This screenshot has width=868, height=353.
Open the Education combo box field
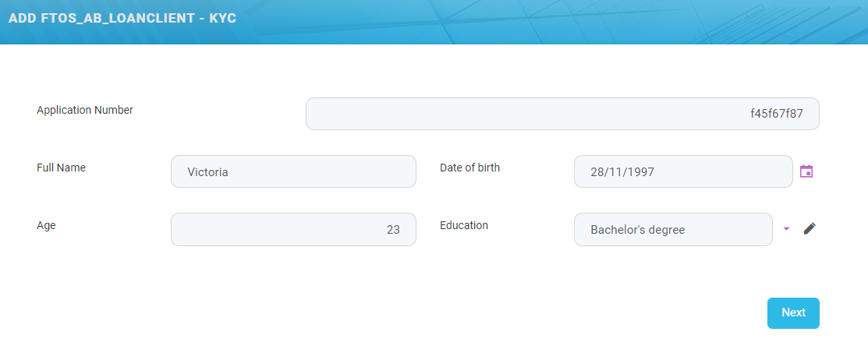673,229
